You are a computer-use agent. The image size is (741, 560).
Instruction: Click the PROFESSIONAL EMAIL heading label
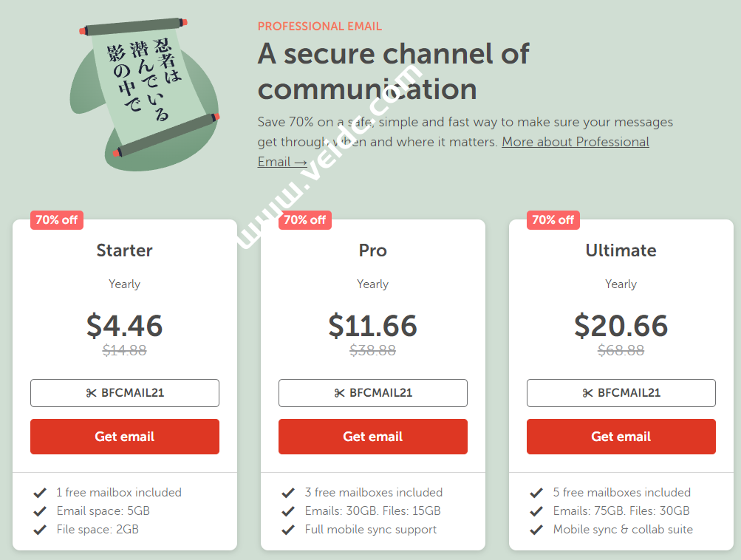click(x=320, y=27)
